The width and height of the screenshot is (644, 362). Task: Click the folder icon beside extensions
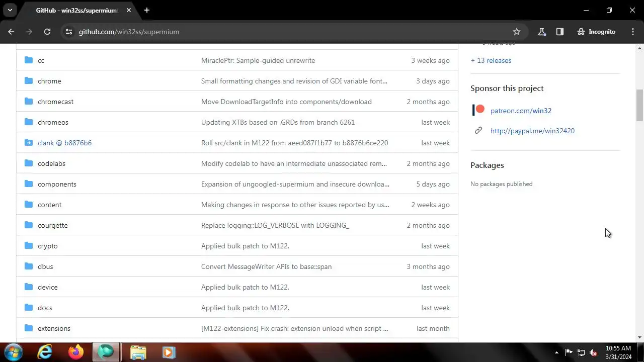[29, 328]
